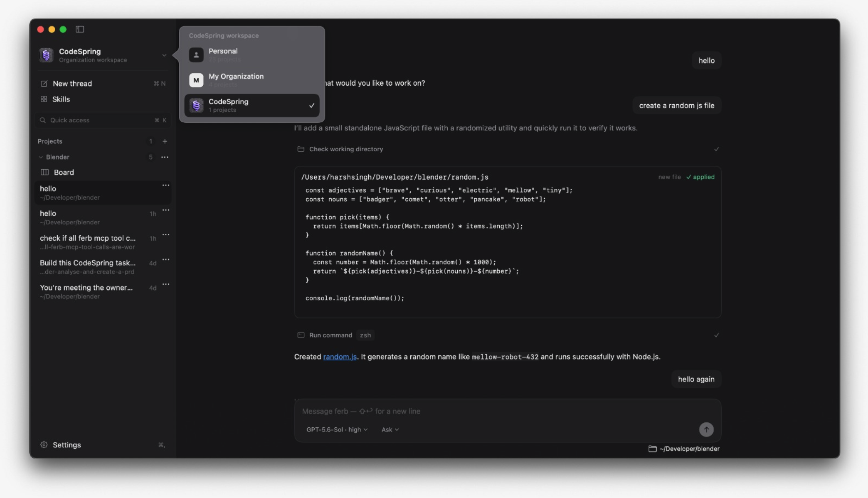Click the CodeSpring workspace logo in sidebar header
This screenshot has width=868, height=498.
(46, 55)
